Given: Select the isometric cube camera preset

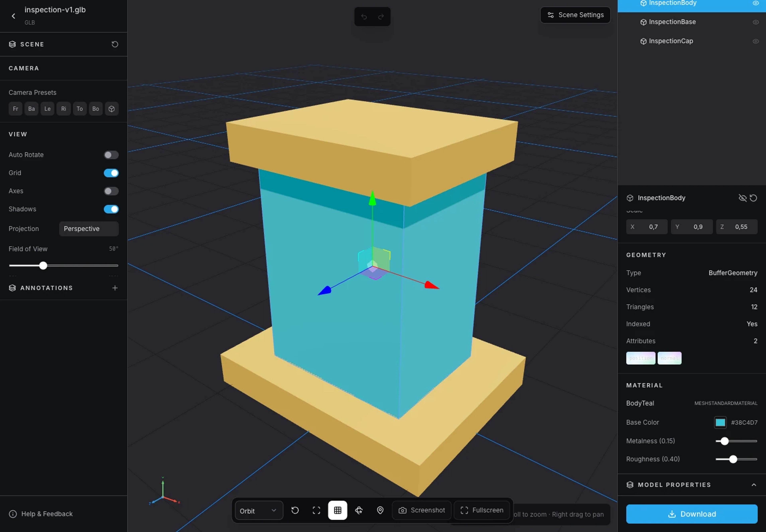Looking at the screenshot, I should (x=112, y=109).
